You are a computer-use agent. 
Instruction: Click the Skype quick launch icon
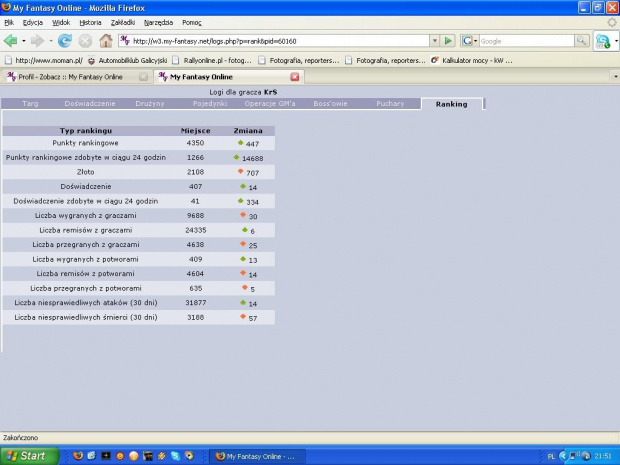pos(175,456)
